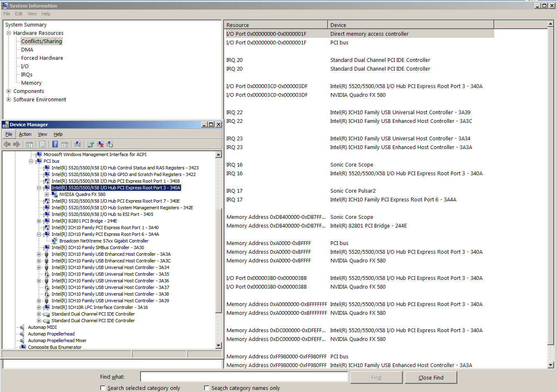Collapse the PCI Express Root Port 3 - 340A node

tap(39, 188)
